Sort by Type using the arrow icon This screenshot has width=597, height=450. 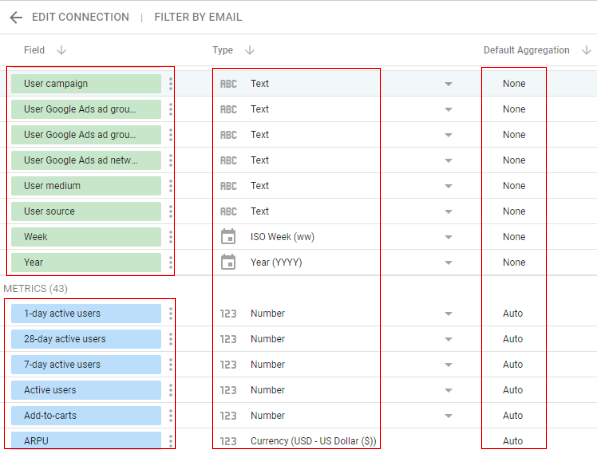pyautogui.click(x=250, y=50)
